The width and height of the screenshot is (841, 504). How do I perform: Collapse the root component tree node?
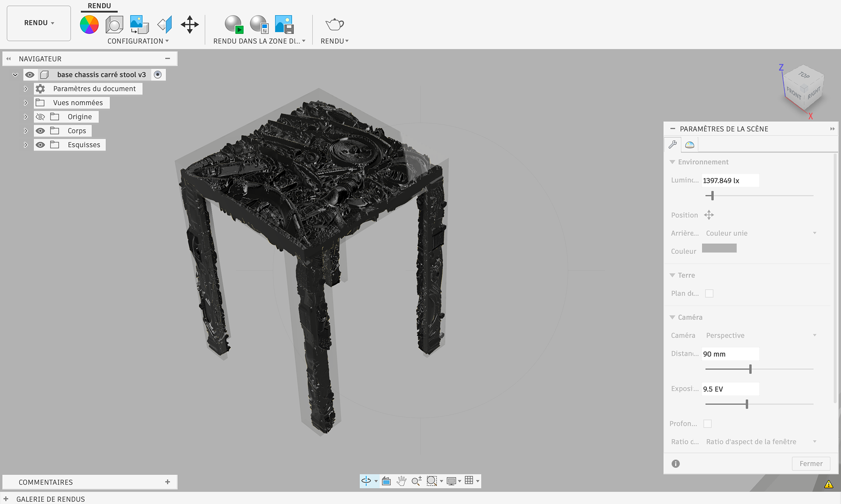pos(15,75)
